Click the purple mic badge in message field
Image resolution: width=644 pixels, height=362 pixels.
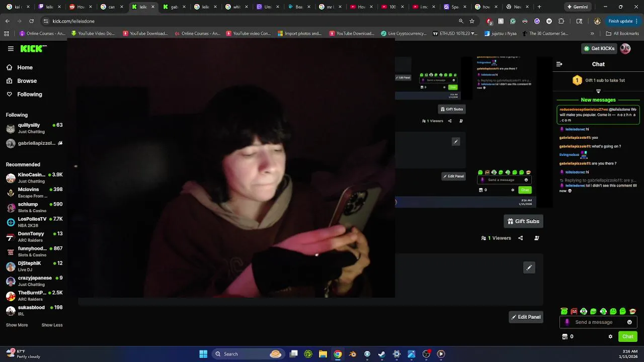[x=567, y=322]
